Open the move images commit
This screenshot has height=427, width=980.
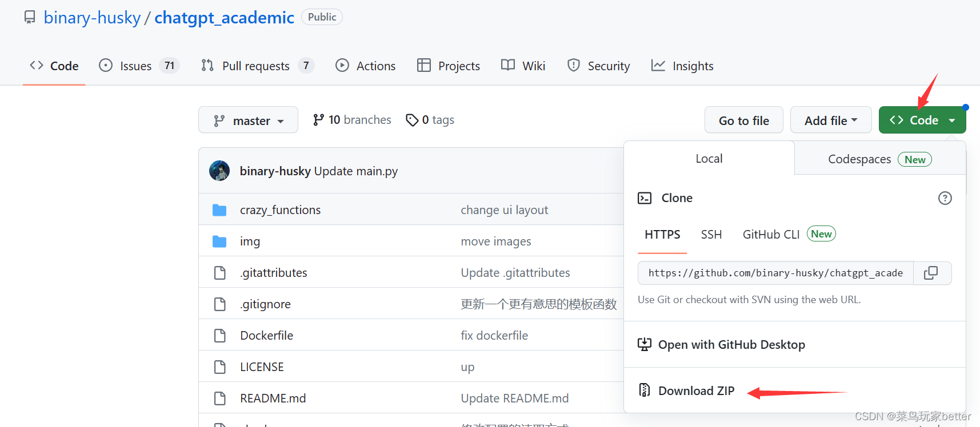click(496, 241)
